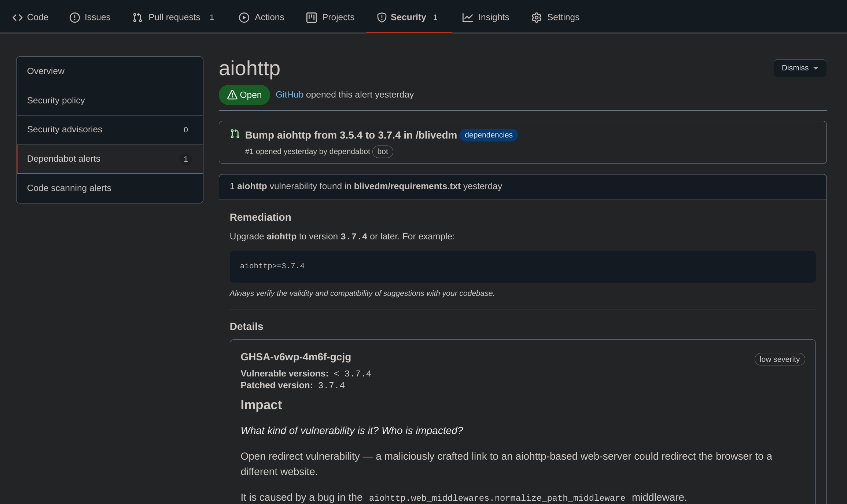Click the Security advisories count 0

coord(186,130)
